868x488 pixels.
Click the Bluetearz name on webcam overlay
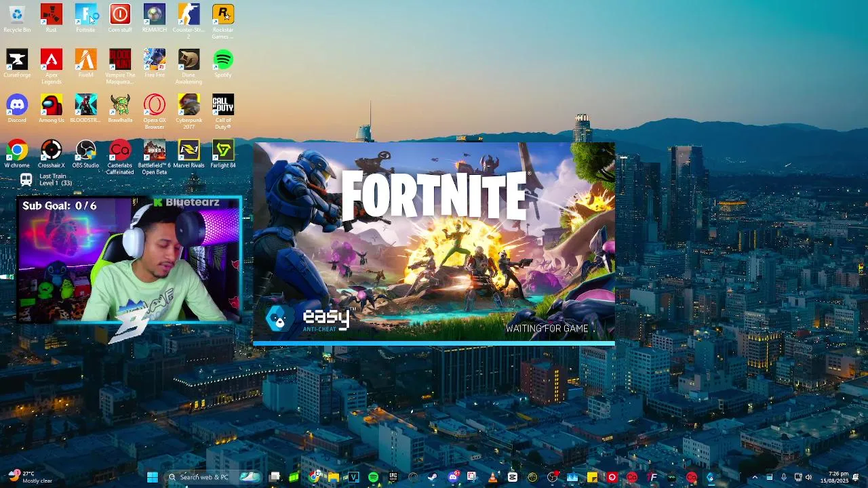(192, 203)
